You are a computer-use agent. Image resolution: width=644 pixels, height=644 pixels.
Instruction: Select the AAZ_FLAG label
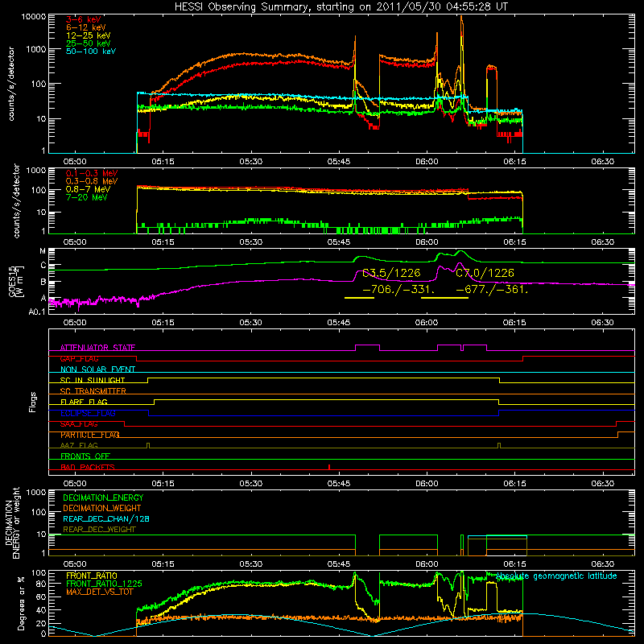(79, 445)
